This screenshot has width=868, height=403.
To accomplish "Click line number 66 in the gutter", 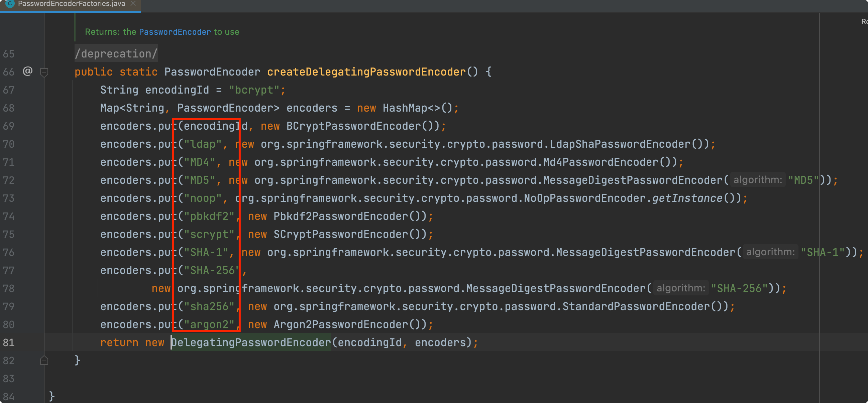I will point(9,72).
